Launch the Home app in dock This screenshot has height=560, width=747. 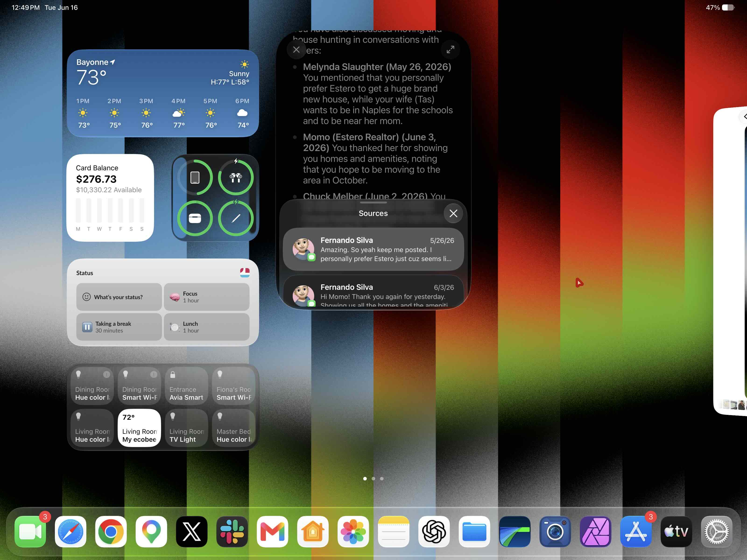tap(313, 531)
